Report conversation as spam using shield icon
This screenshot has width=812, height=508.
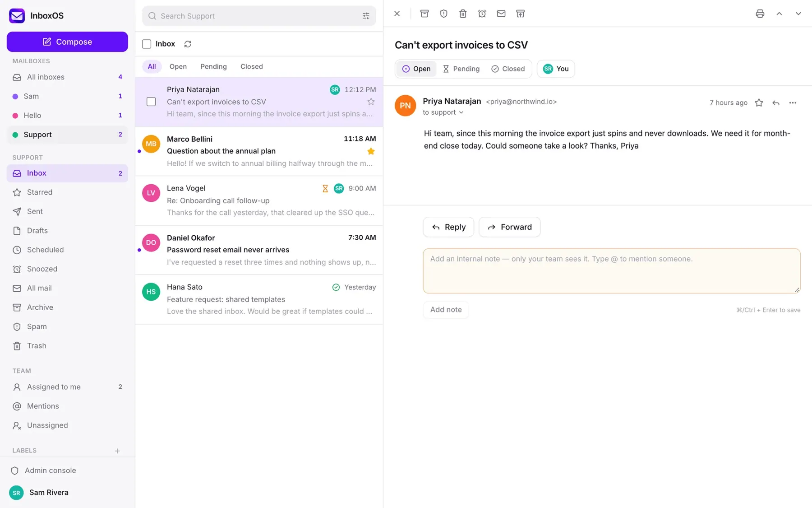coord(444,14)
